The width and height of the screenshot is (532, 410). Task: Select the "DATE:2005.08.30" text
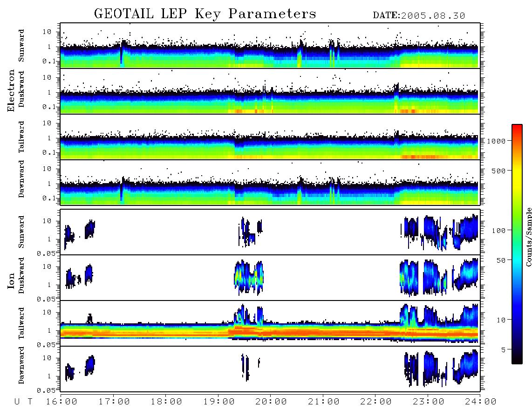419,16
